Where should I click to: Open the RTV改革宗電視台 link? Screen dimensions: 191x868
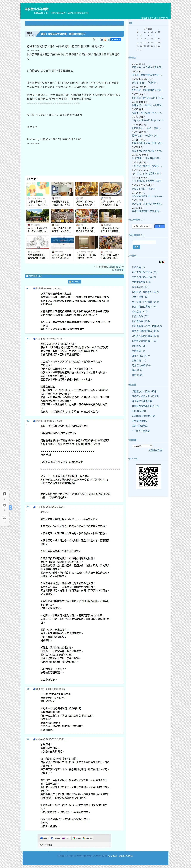pyautogui.click(x=141, y=431)
